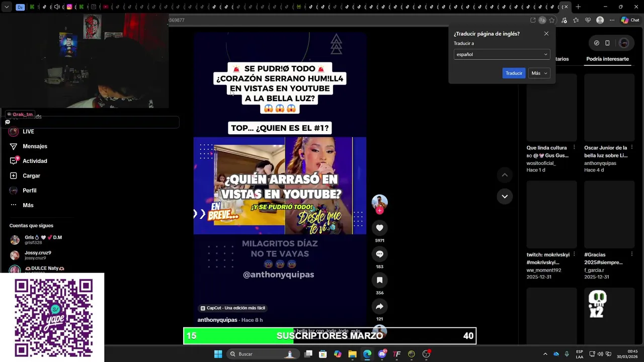Click the TikTok coins icon at top right
The image size is (644, 362).
(597, 43)
